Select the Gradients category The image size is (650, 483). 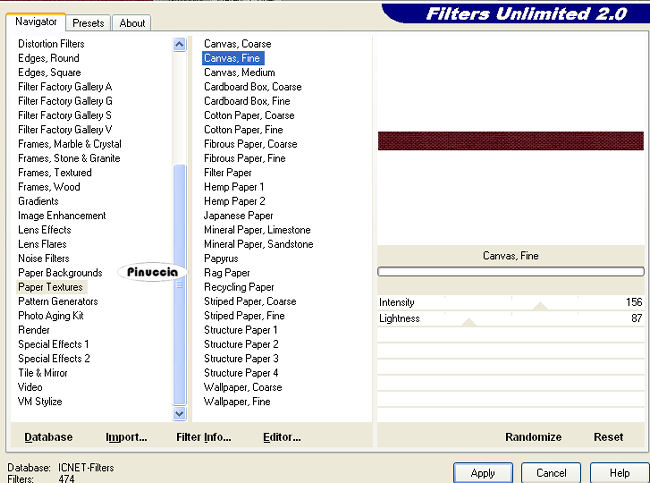click(x=38, y=201)
